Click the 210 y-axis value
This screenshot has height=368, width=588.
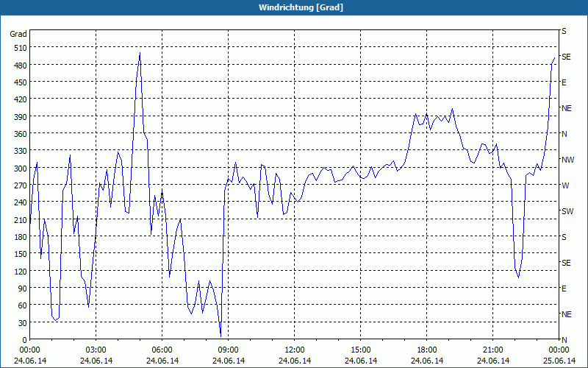(21, 219)
